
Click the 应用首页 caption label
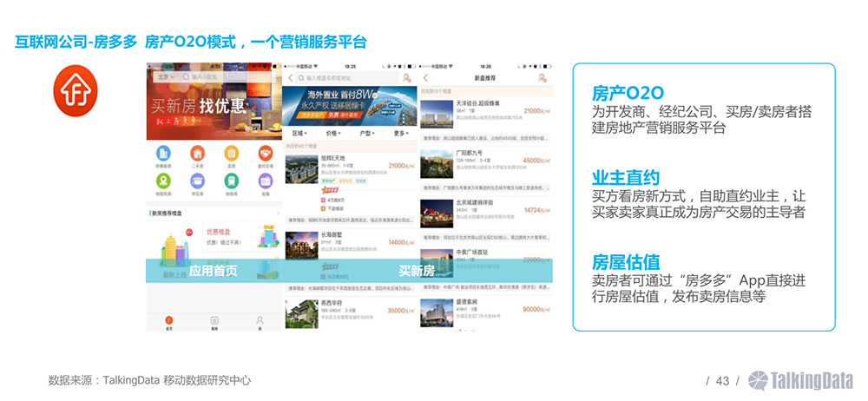214,271
